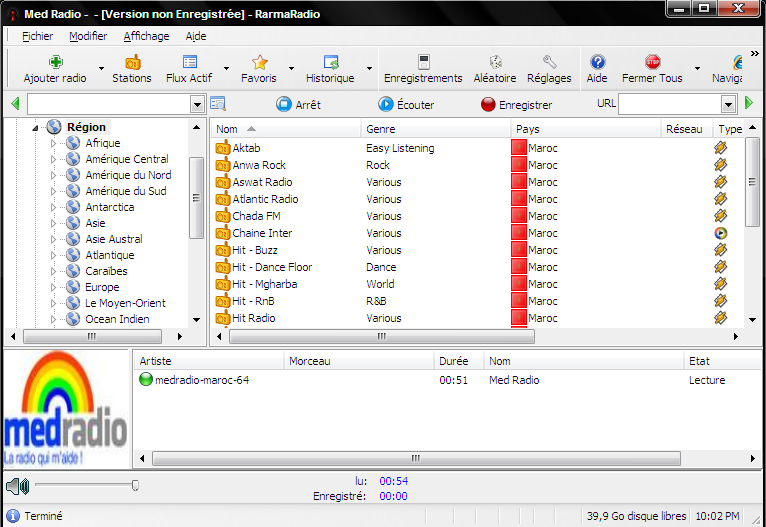Open the Stations toolbar icon
The height and width of the screenshot is (527, 766).
[132, 62]
